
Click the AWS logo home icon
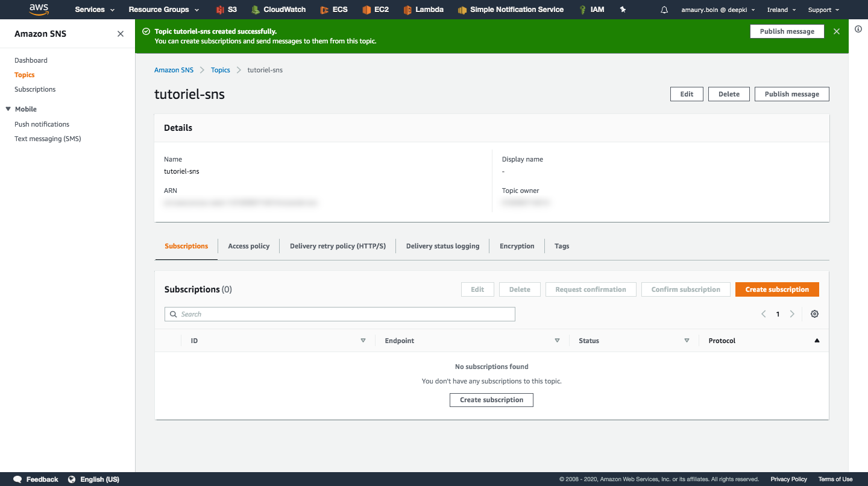point(39,9)
